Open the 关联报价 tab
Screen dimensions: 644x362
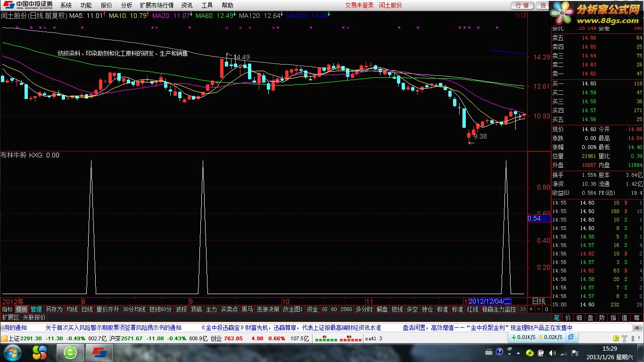coord(34,317)
